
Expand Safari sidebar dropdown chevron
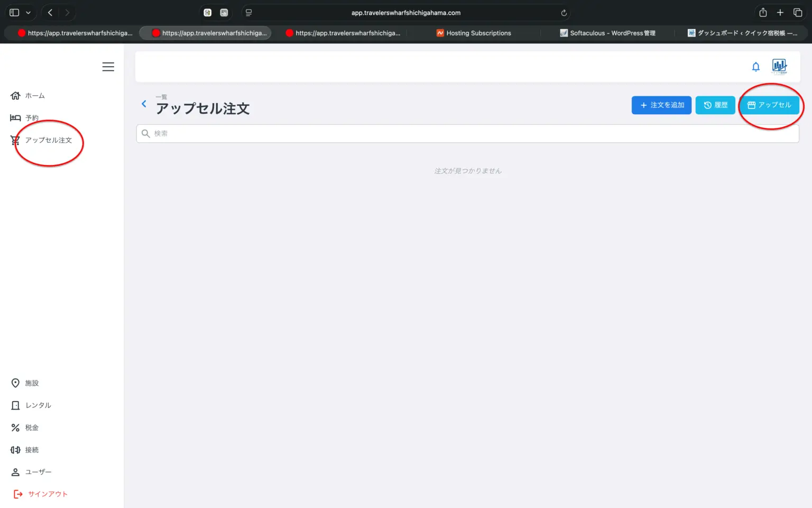click(x=29, y=13)
